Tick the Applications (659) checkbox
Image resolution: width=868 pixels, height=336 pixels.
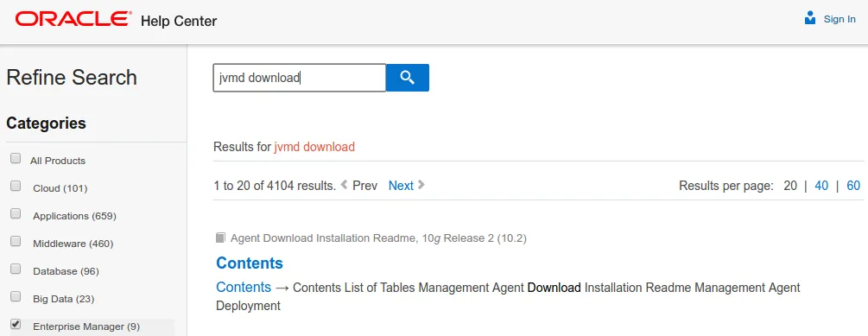click(x=16, y=213)
